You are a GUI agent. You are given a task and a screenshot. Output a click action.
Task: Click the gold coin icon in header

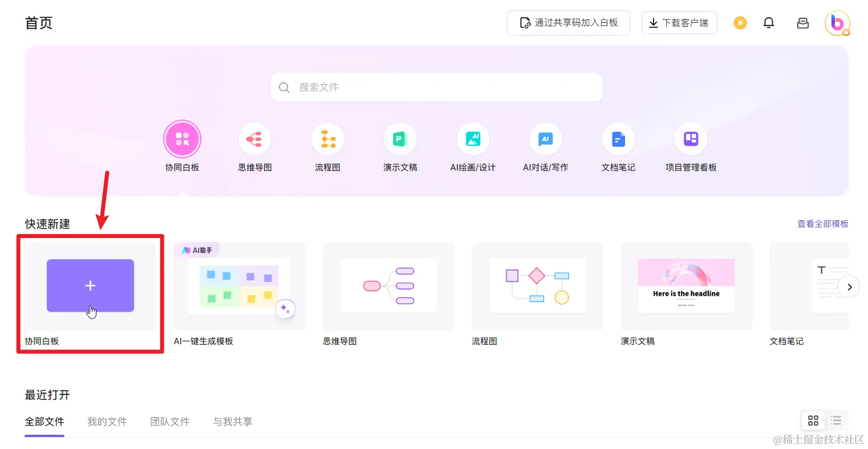click(x=740, y=23)
